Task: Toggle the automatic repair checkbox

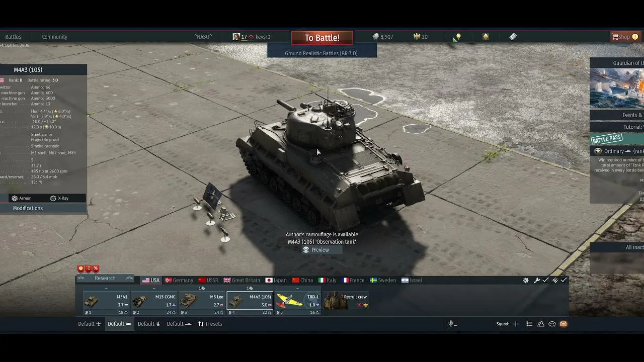Action: pyautogui.click(x=545, y=280)
